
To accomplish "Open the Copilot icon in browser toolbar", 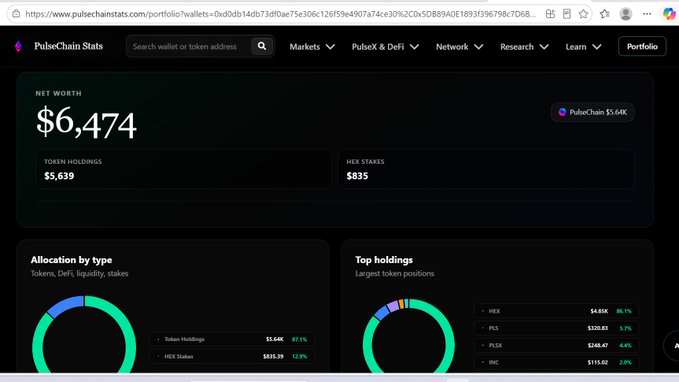I will pyautogui.click(x=669, y=14).
